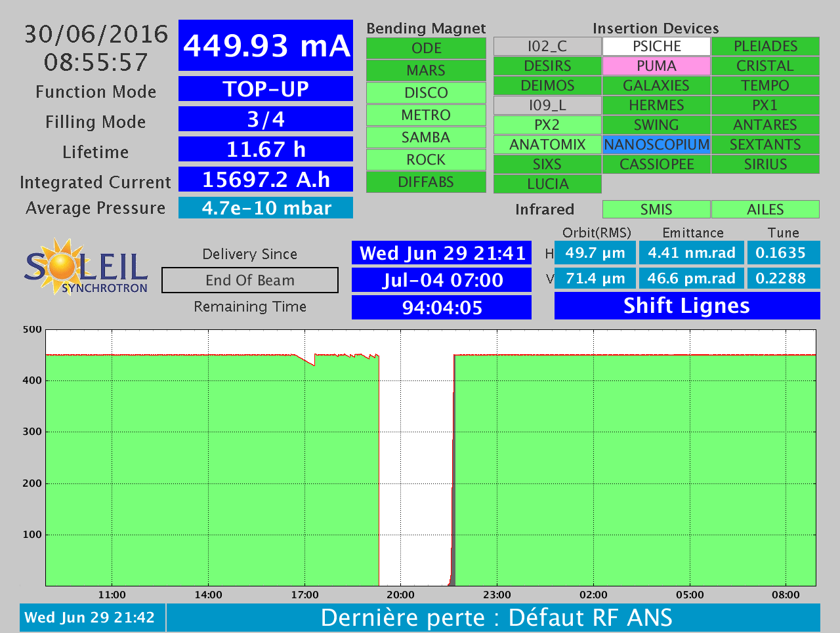Click the SOLEIL Synchrotron logo

click(86, 267)
